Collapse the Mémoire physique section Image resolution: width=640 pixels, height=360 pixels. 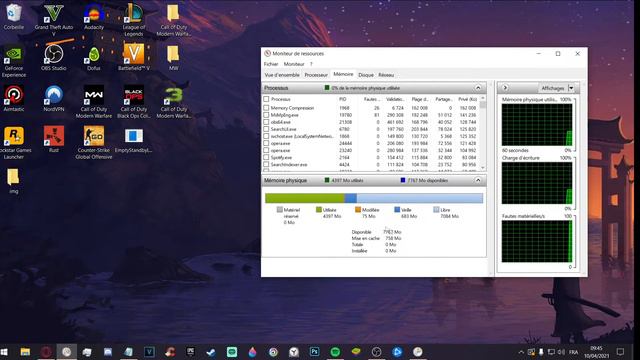click(x=478, y=180)
